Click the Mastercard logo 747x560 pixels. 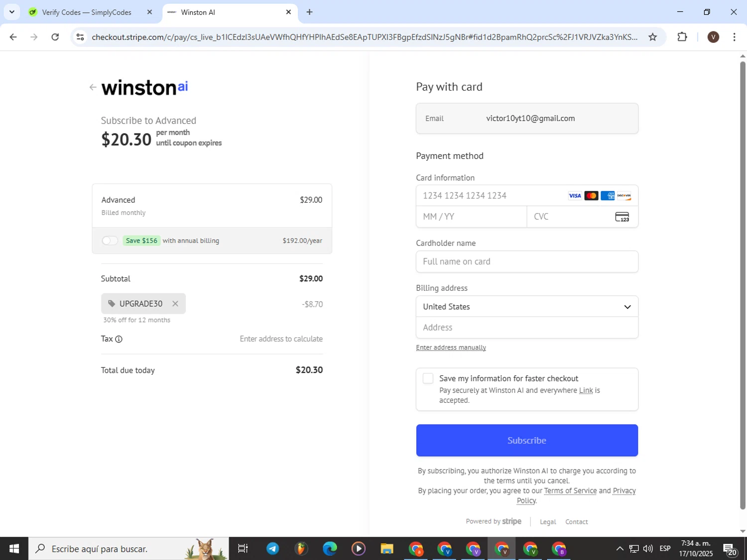591,196
